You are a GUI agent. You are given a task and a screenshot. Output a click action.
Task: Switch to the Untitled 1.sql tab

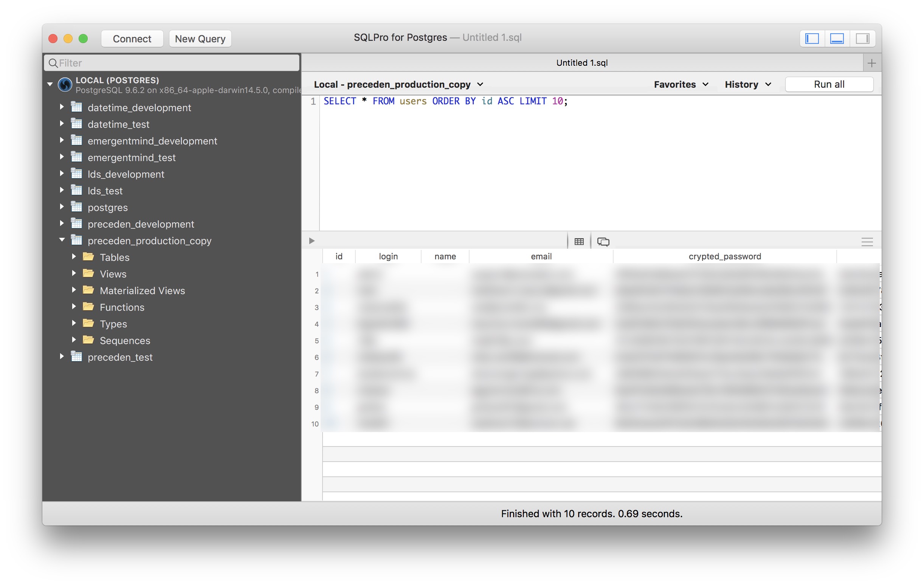[x=582, y=62]
